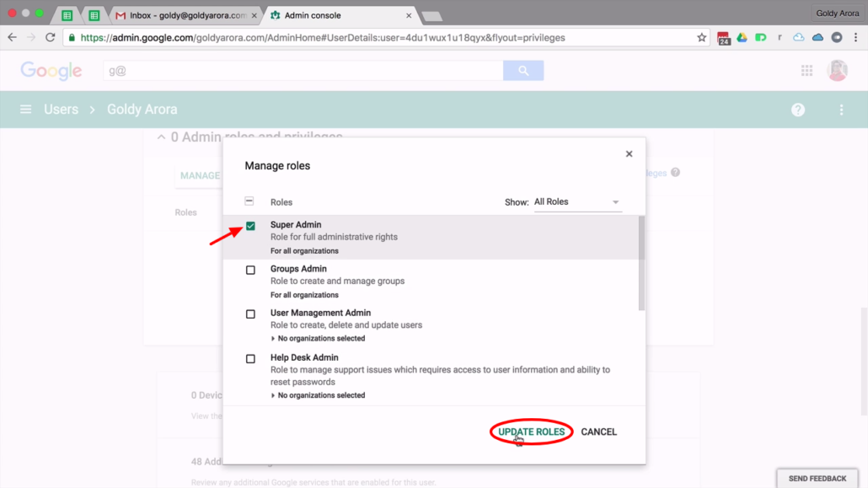
Task: Close the Admin console tab
Action: click(409, 15)
